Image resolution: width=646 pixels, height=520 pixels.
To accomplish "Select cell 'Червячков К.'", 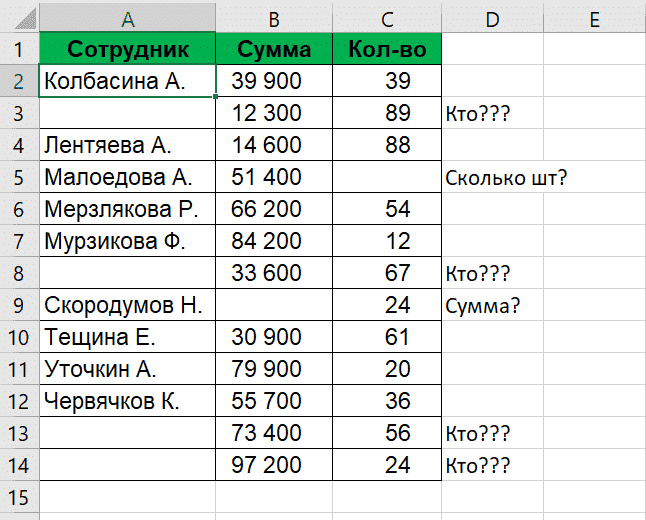I will pyautogui.click(x=128, y=401).
